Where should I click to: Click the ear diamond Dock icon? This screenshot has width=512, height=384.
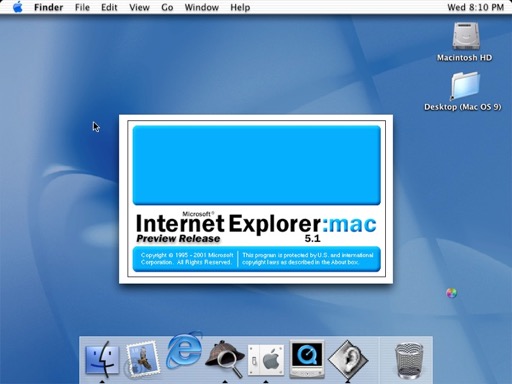pyautogui.click(x=348, y=360)
